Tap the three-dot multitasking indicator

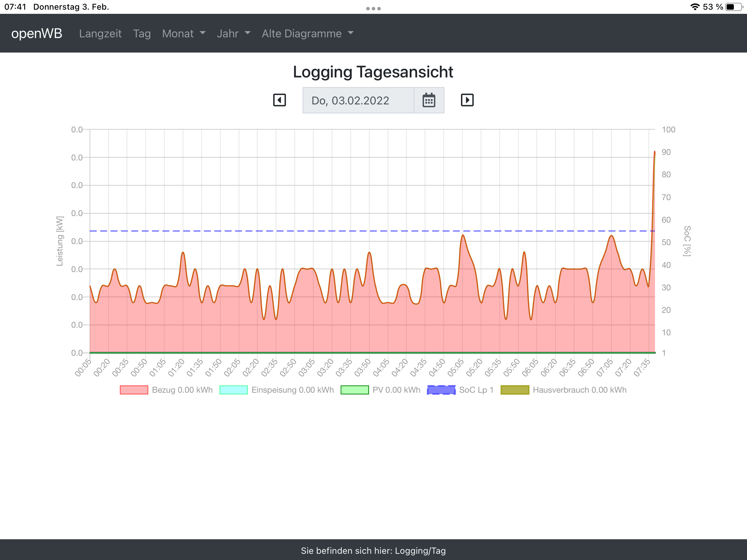click(x=373, y=8)
